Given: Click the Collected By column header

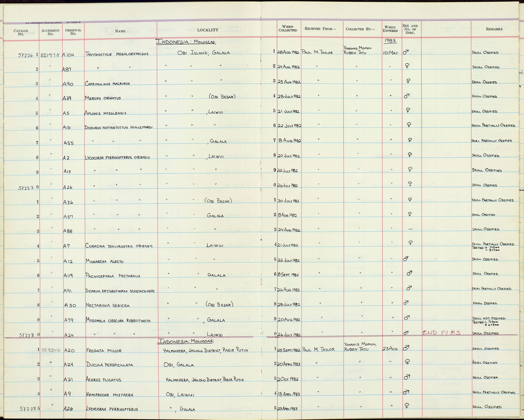Looking at the screenshot, I should [x=360, y=29].
